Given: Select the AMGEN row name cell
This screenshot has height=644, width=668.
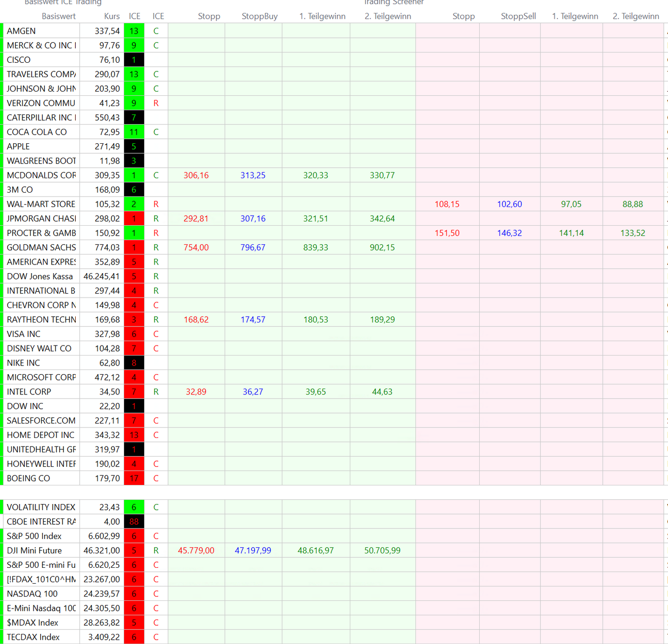Looking at the screenshot, I should coord(41,31).
